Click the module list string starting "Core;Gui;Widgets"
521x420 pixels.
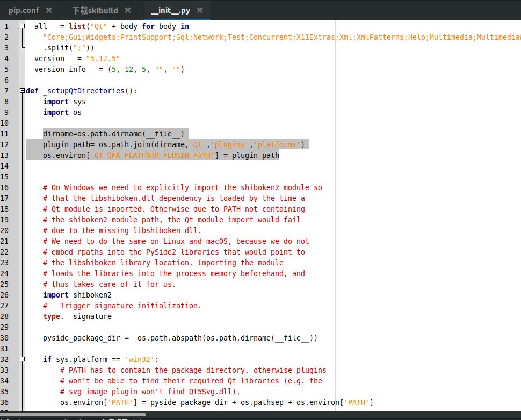click(282, 37)
